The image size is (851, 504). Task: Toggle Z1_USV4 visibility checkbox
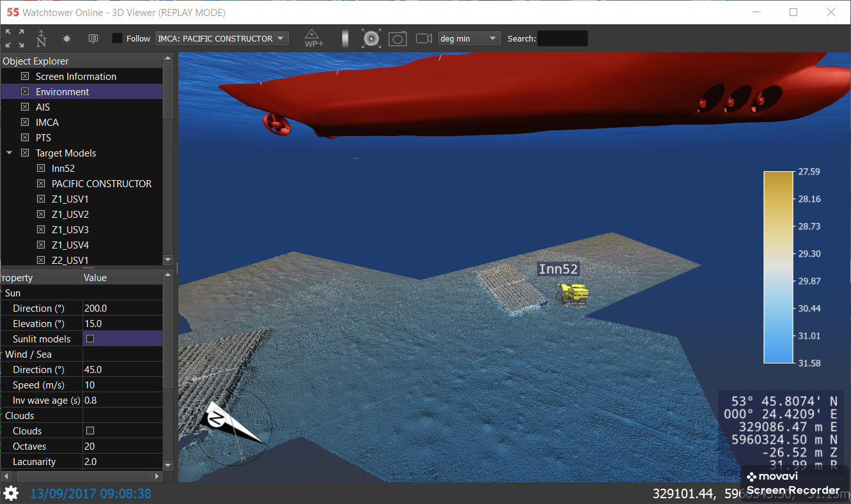pos(41,245)
